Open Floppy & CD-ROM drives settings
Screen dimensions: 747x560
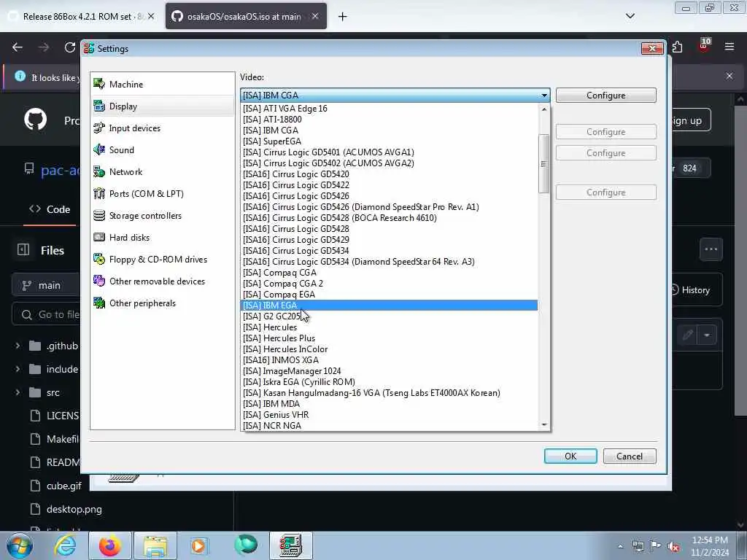click(x=163, y=260)
